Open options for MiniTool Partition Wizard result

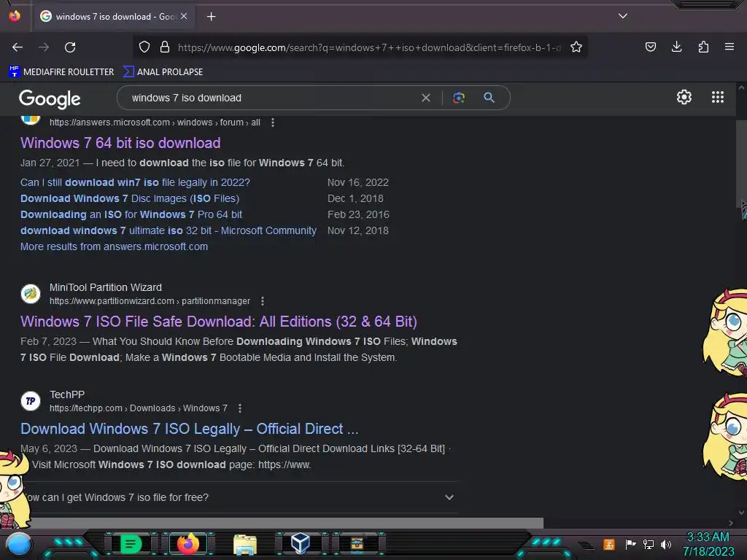pos(263,301)
